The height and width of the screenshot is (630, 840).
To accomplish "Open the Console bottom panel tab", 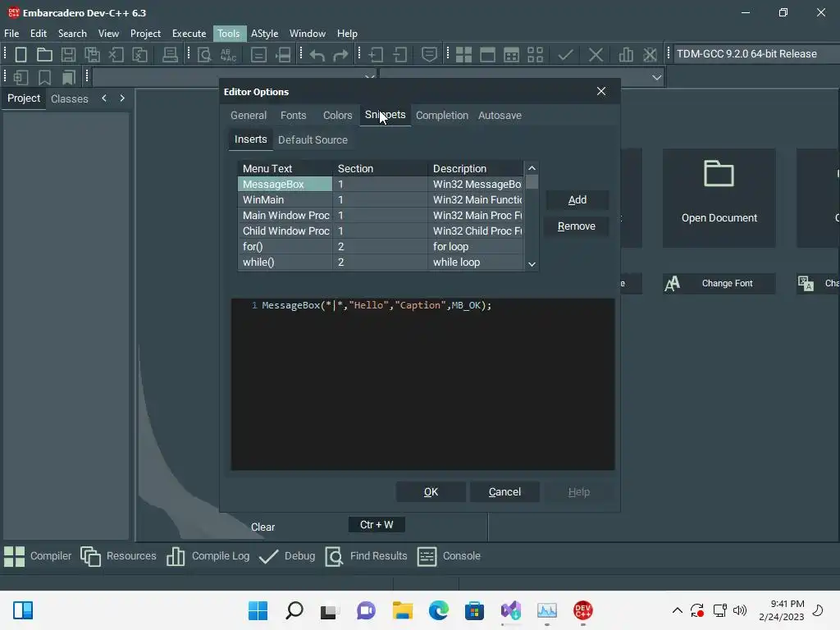I will (449, 556).
